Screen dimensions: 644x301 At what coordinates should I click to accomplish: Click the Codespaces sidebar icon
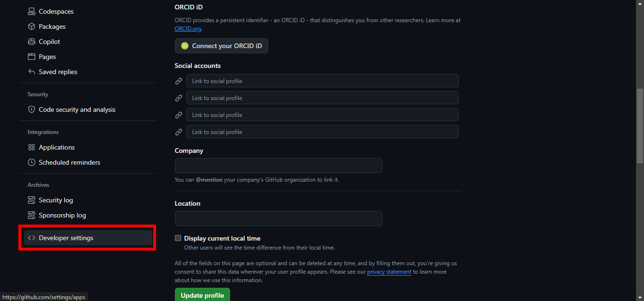click(32, 11)
